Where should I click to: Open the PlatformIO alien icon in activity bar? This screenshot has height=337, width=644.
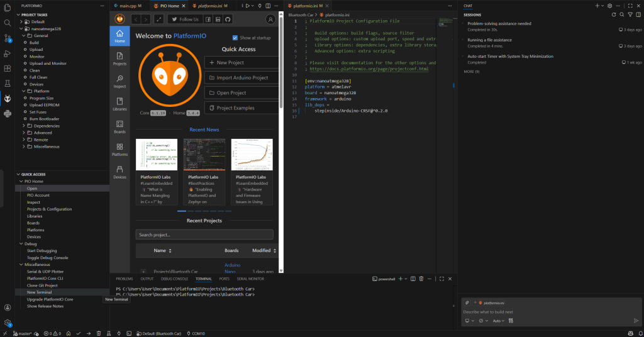(x=8, y=98)
